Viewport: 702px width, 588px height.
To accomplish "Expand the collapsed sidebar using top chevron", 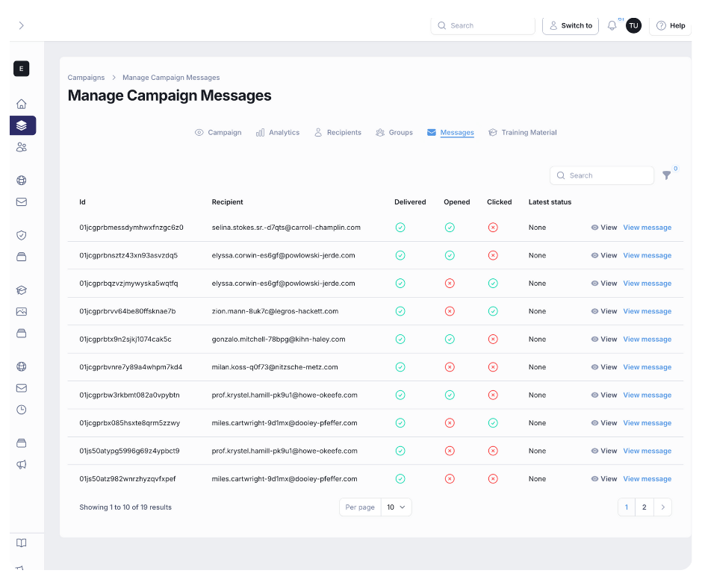I will click(21, 25).
